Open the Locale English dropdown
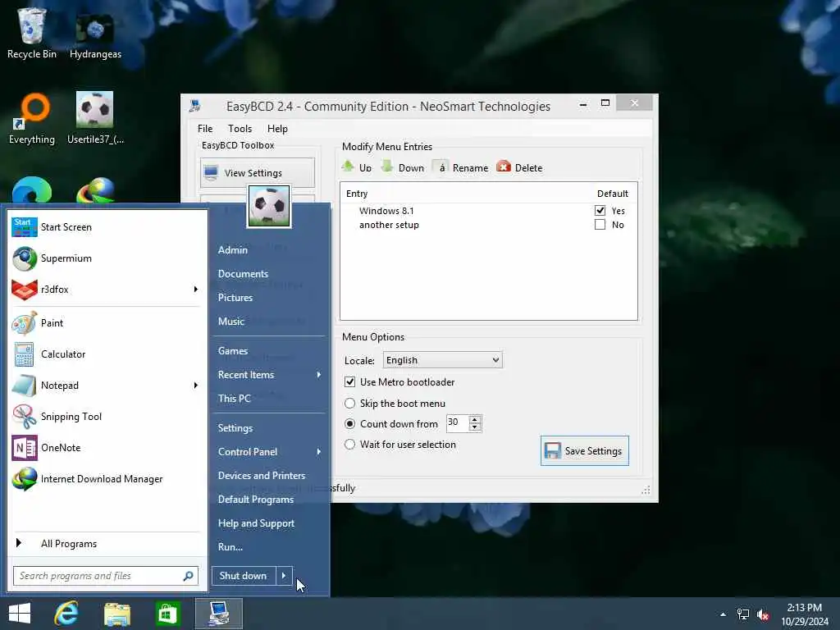840x630 pixels. point(442,360)
